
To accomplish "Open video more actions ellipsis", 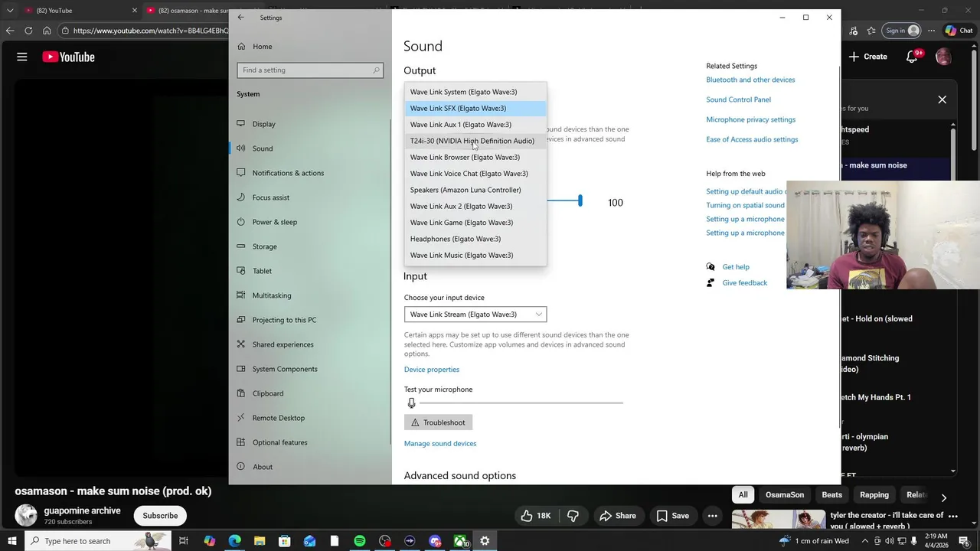I will tap(713, 516).
